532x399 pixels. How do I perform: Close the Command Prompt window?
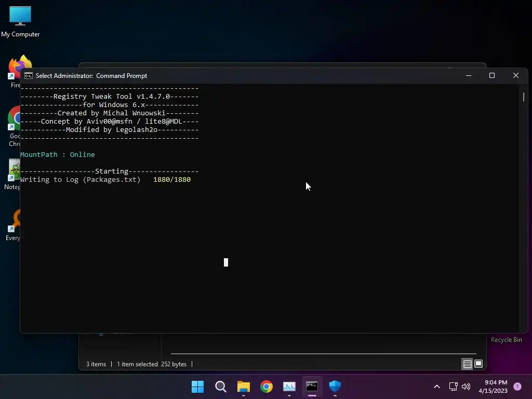click(x=516, y=76)
